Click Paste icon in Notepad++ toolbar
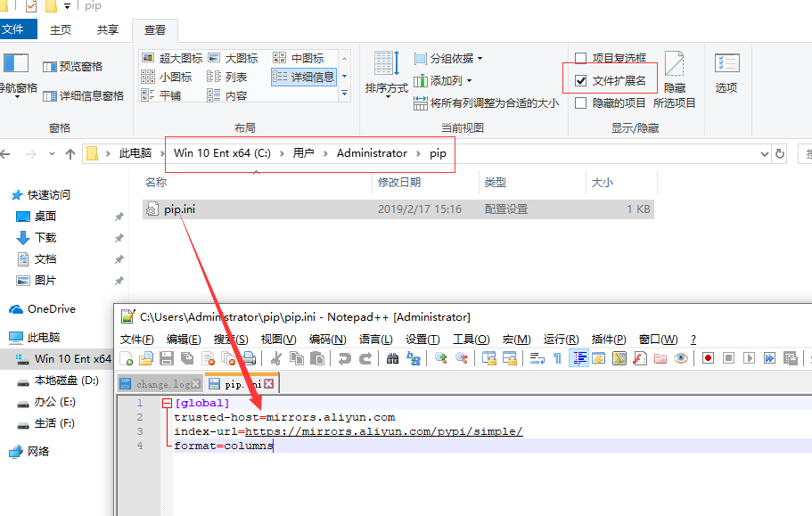This screenshot has height=516, width=812. pos(317,358)
